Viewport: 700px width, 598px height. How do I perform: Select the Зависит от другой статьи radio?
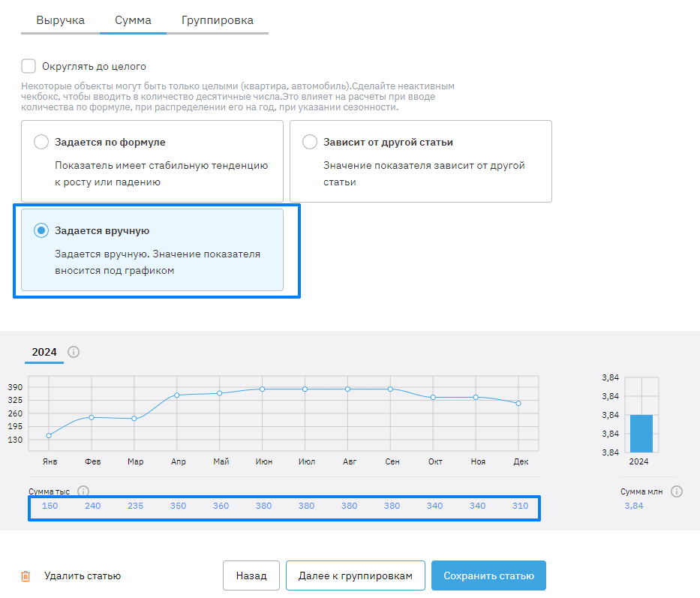coord(309,142)
